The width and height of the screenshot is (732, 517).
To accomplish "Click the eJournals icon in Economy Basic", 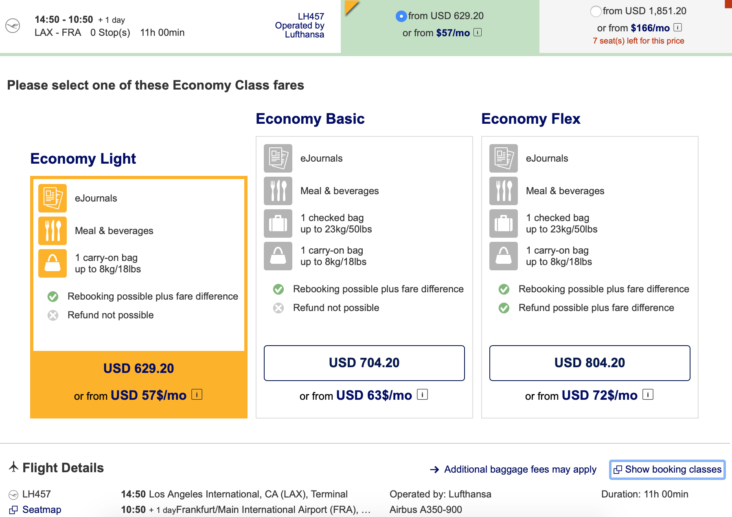I will 278,158.
